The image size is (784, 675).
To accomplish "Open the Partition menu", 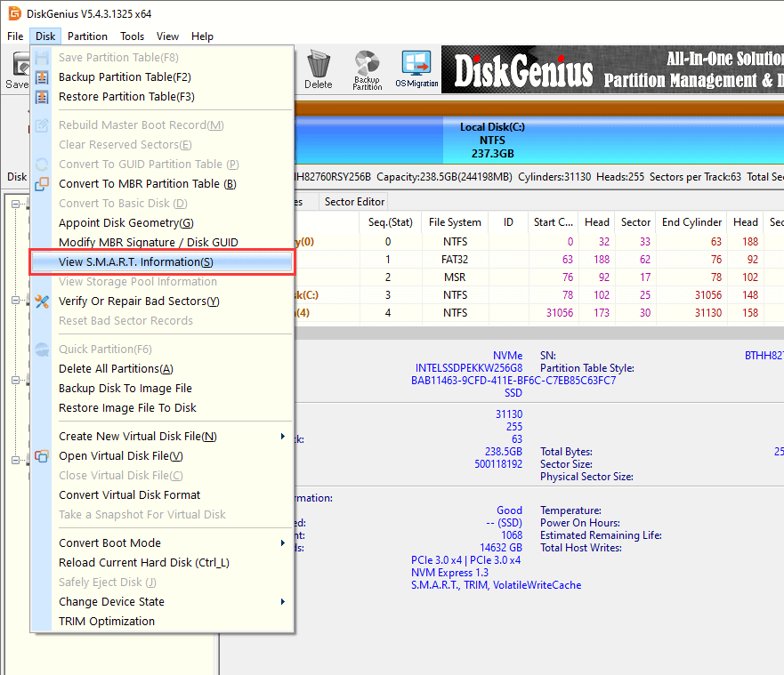I will pyautogui.click(x=87, y=36).
